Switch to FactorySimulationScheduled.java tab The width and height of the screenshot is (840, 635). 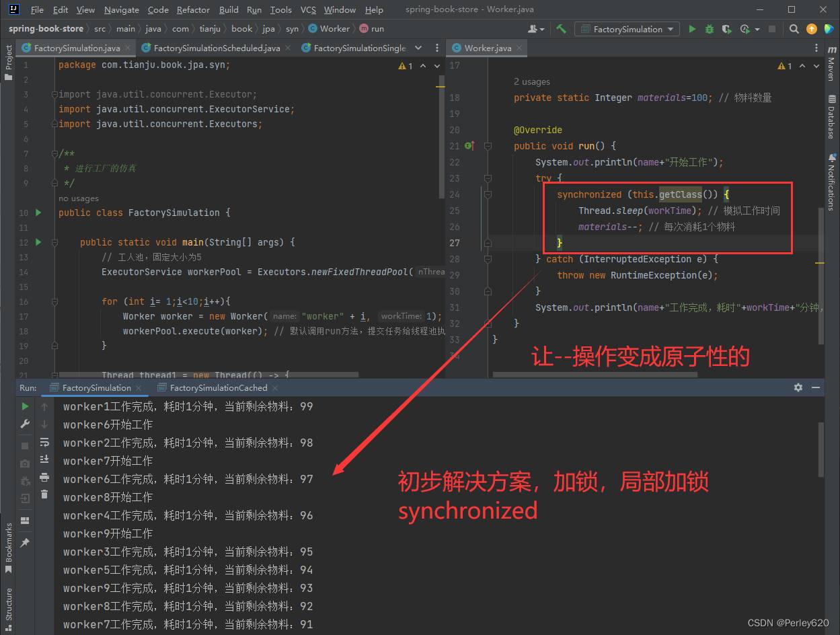(x=217, y=48)
